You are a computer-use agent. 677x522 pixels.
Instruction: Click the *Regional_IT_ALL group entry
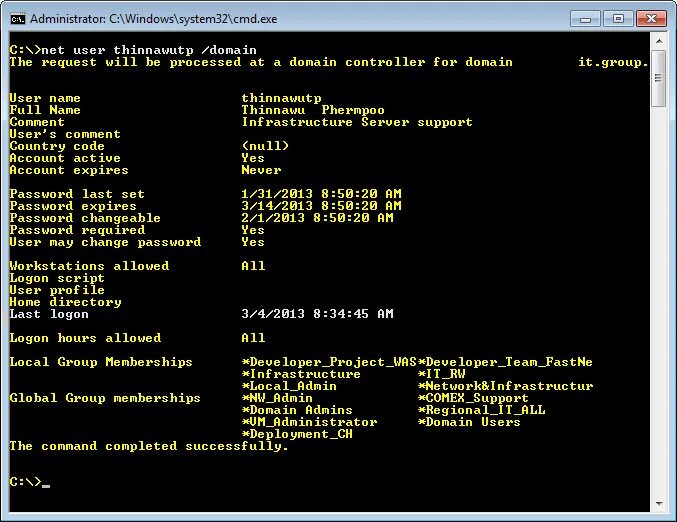[481, 410]
